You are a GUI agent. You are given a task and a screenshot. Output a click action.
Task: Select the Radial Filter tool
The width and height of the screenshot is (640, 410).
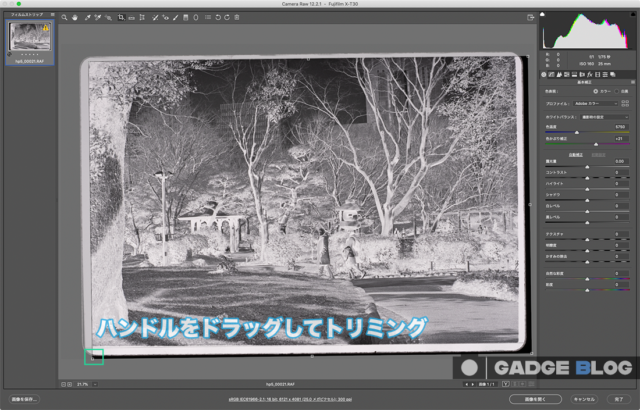[196, 18]
